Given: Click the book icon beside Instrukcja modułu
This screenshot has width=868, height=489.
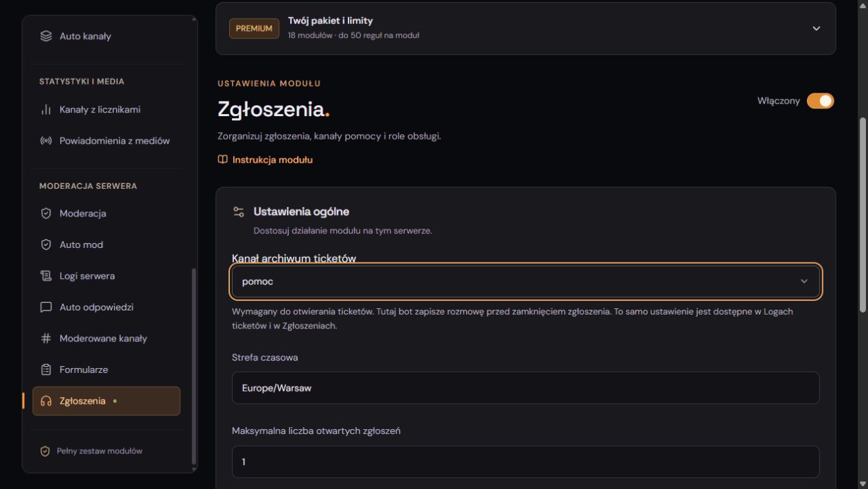Looking at the screenshot, I should coord(222,159).
